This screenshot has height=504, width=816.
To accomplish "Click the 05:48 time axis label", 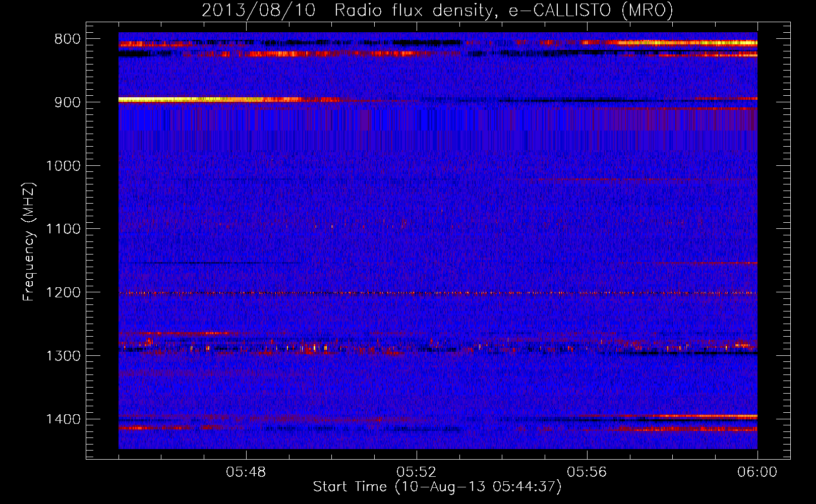I will [246, 472].
